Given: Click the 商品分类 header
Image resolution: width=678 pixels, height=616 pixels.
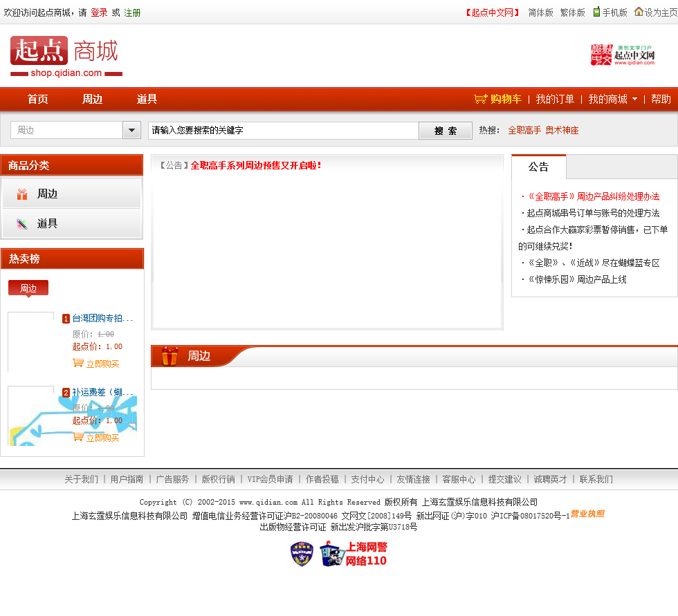Looking at the screenshot, I should click(72, 165).
